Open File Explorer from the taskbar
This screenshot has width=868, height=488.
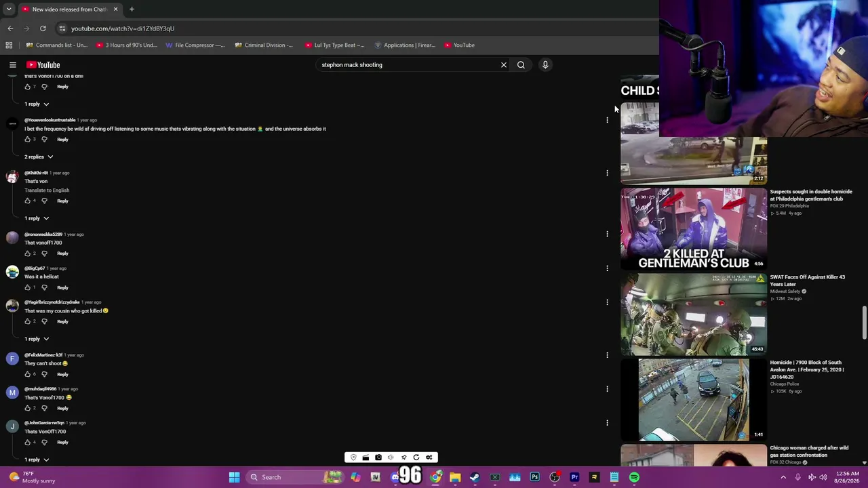pyautogui.click(x=455, y=477)
